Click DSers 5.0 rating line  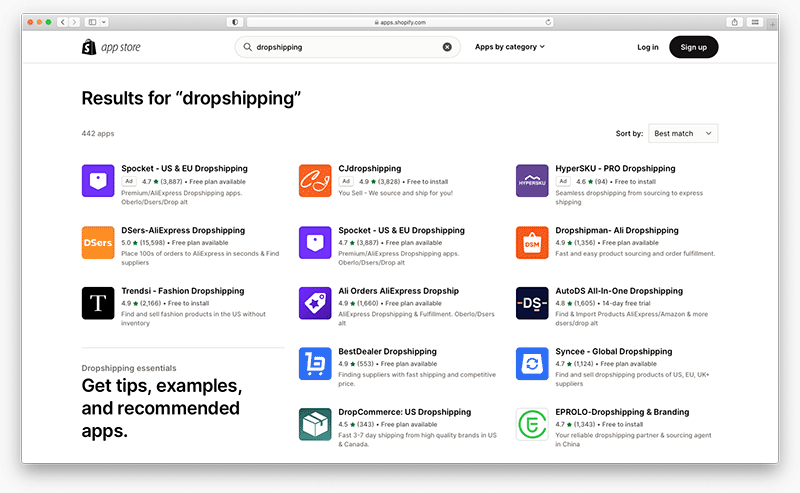(174, 243)
